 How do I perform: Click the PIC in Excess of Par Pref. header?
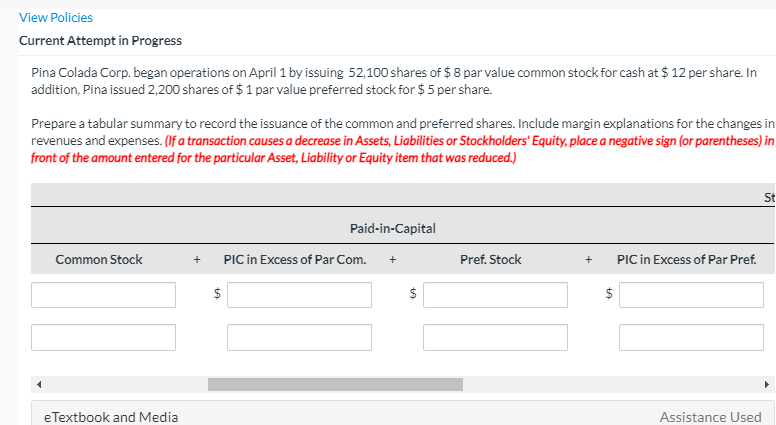tap(686, 260)
